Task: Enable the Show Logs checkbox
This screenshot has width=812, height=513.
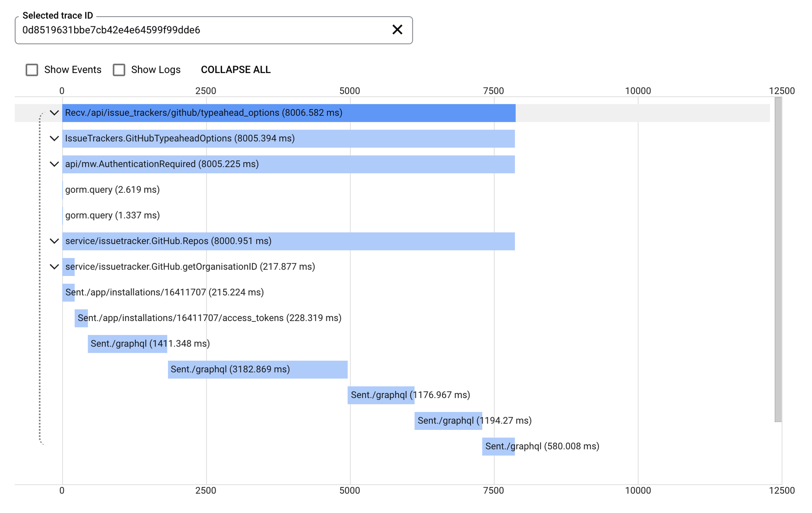Action: click(119, 70)
